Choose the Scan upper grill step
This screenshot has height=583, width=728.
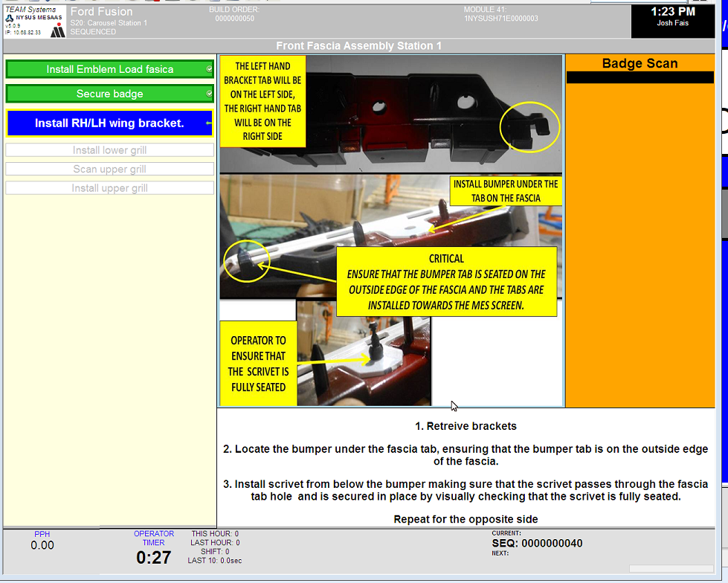pyautogui.click(x=109, y=169)
